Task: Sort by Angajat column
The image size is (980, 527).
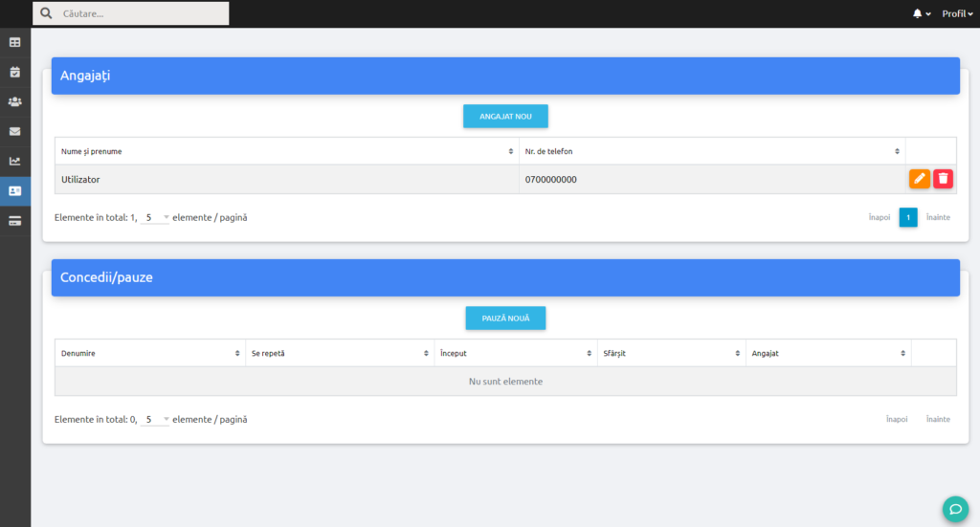Action: [x=828, y=354]
